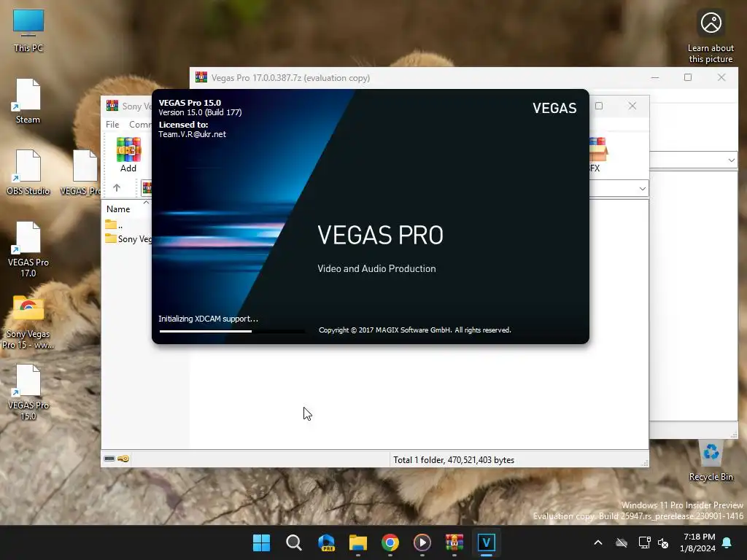Expand the WinRAR address path dropdown
This screenshot has height=560, width=747.
tap(642, 189)
